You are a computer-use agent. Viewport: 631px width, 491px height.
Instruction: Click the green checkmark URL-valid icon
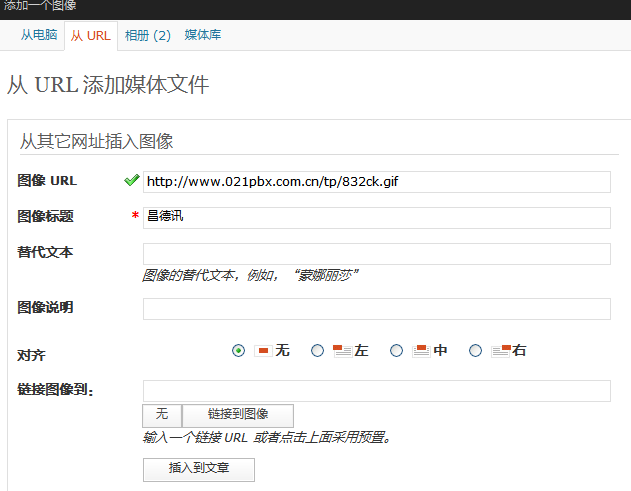[x=132, y=180]
